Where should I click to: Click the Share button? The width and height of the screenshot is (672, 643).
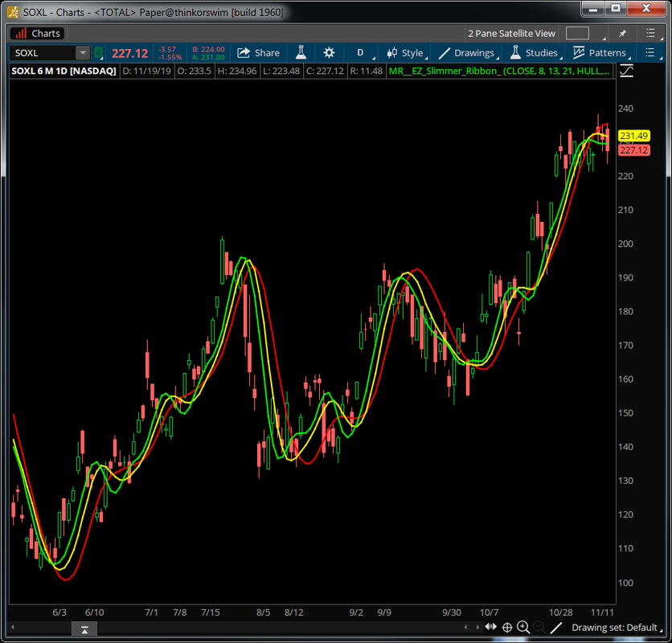click(258, 53)
